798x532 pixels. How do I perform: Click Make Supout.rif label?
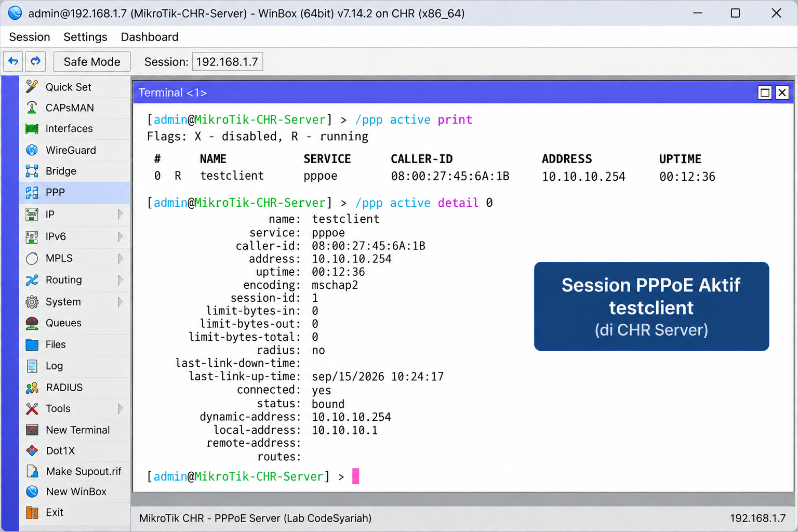pos(84,471)
